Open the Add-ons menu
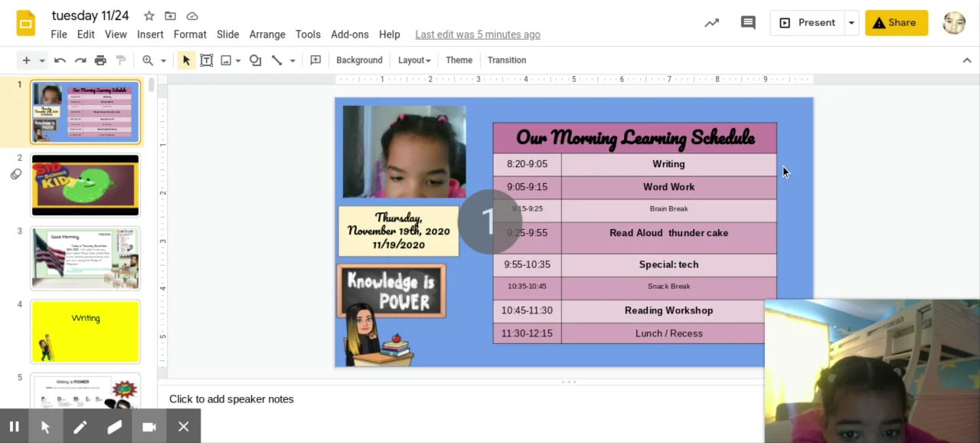This screenshot has height=443, width=980. tap(350, 34)
